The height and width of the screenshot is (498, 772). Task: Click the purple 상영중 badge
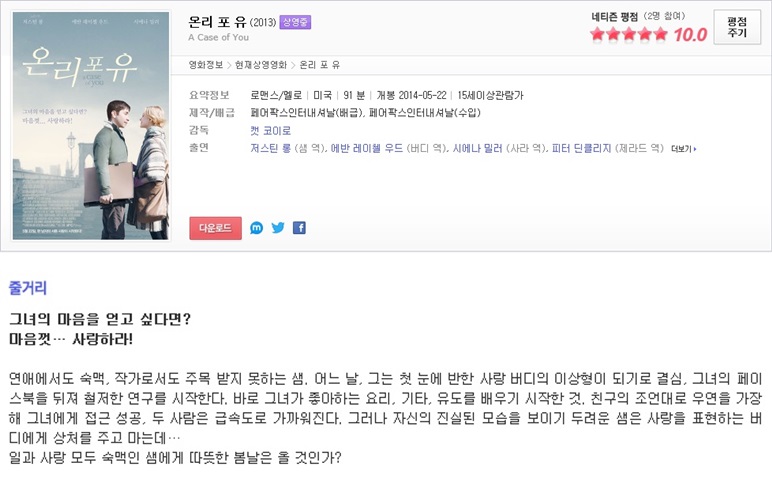coord(295,22)
